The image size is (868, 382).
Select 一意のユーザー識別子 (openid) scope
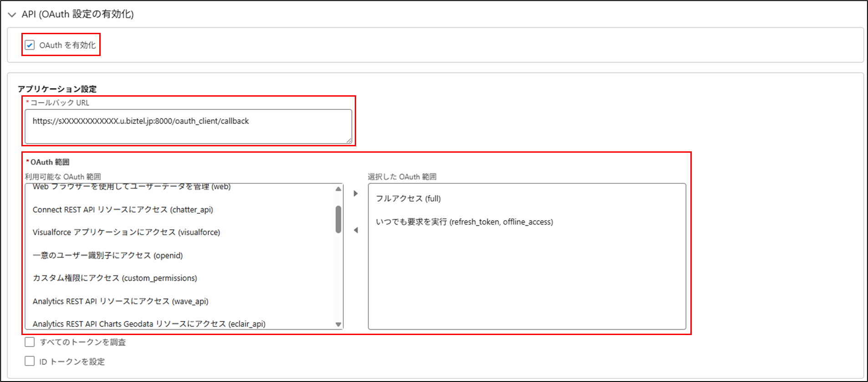[107, 255]
